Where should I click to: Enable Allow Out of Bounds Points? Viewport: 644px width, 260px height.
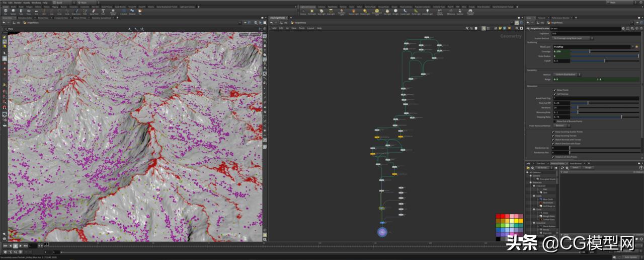point(553,121)
